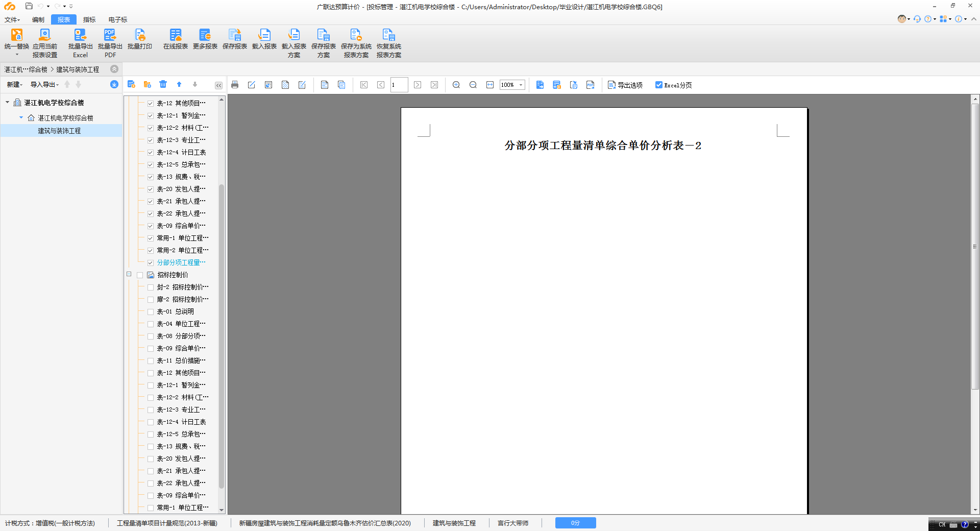
Task: Click 载入报表 ribbon icon
Action: tap(264, 39)
